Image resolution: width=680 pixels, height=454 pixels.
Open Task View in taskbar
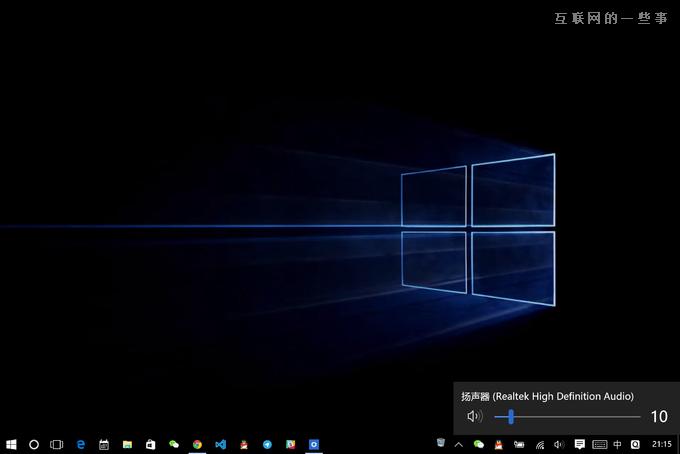pos(57,444)
